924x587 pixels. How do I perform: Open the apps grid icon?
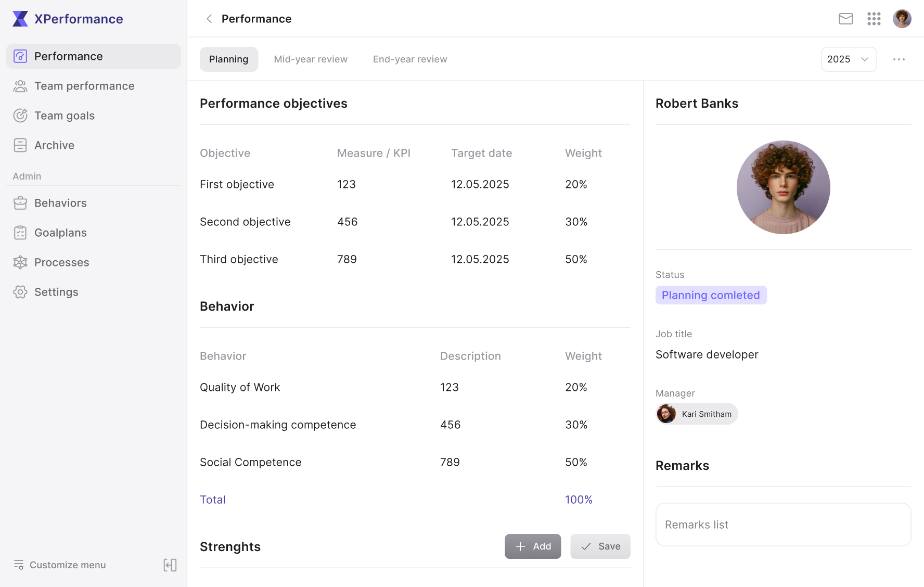(874, 19)
